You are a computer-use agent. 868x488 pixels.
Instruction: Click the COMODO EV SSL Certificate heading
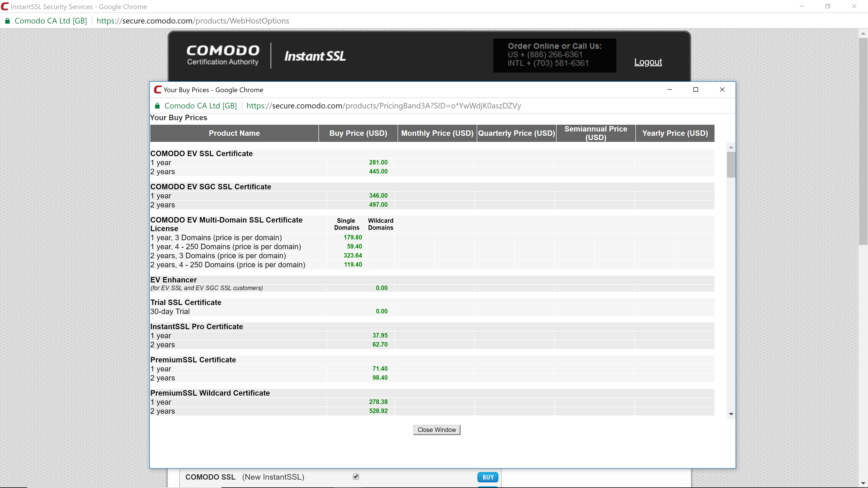201,154
